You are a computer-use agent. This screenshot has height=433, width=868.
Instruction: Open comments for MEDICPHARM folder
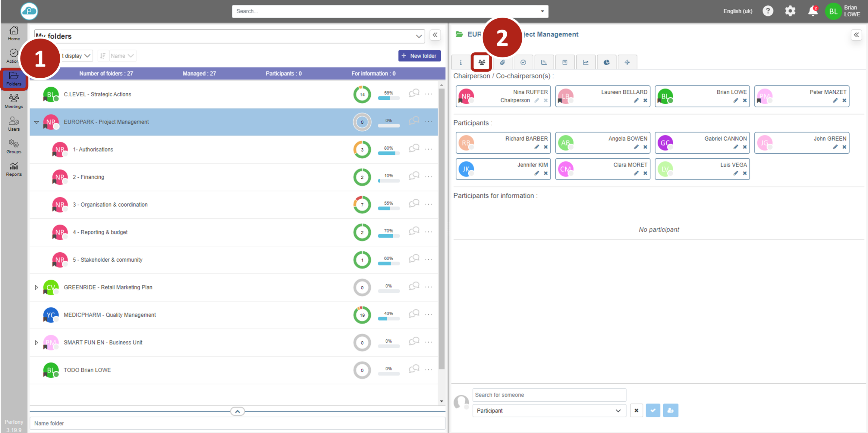pos(414,314)
